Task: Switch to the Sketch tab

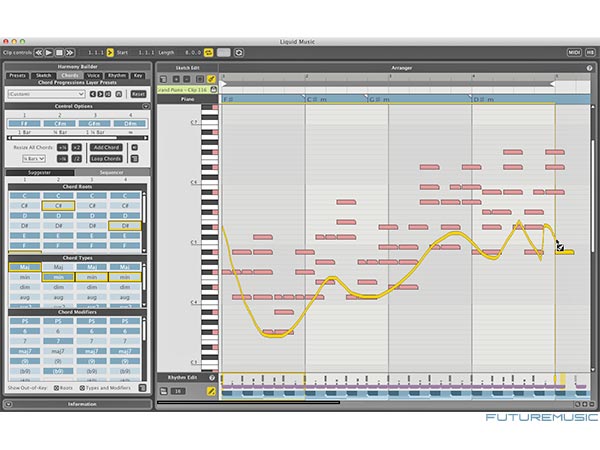Action: click(44, 75)
